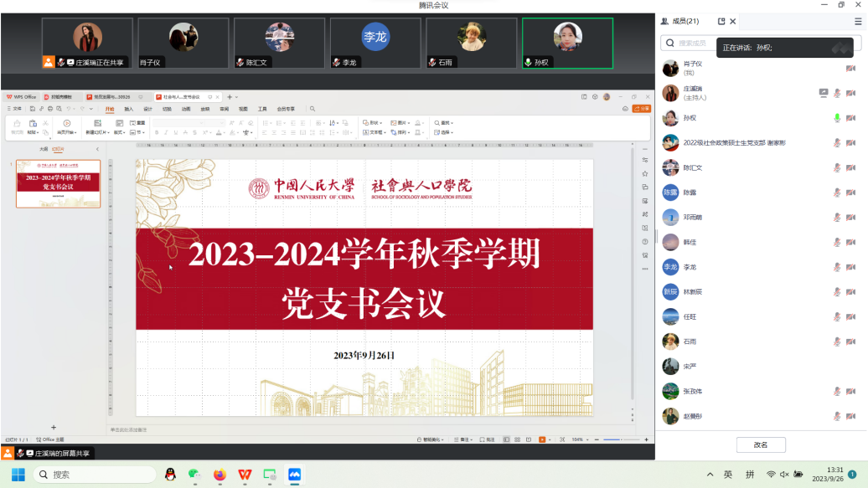Select 李龙 in the members list
Screen dimensions: 868x488
click(690, 267)
